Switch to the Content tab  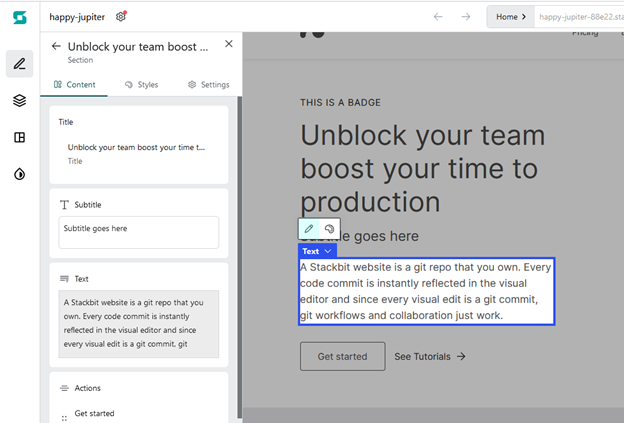[x=74, y=84]
